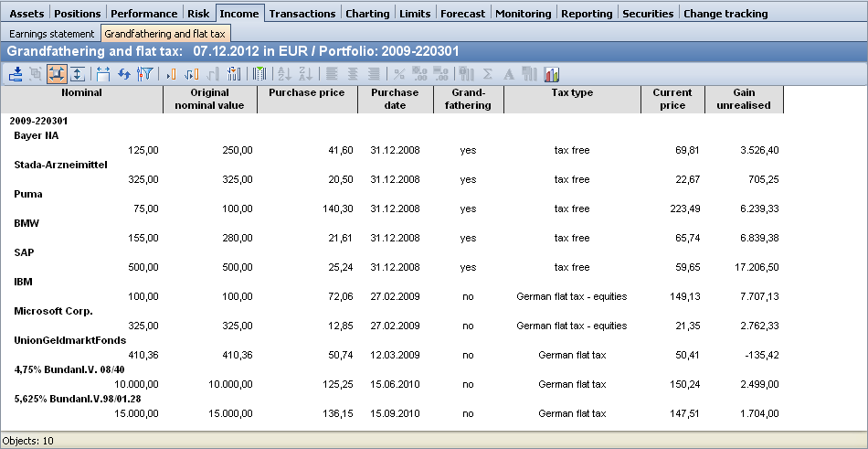Open the filter funnel tool
The height and width of the screenshot is (449, 868).
coord(143,74)
